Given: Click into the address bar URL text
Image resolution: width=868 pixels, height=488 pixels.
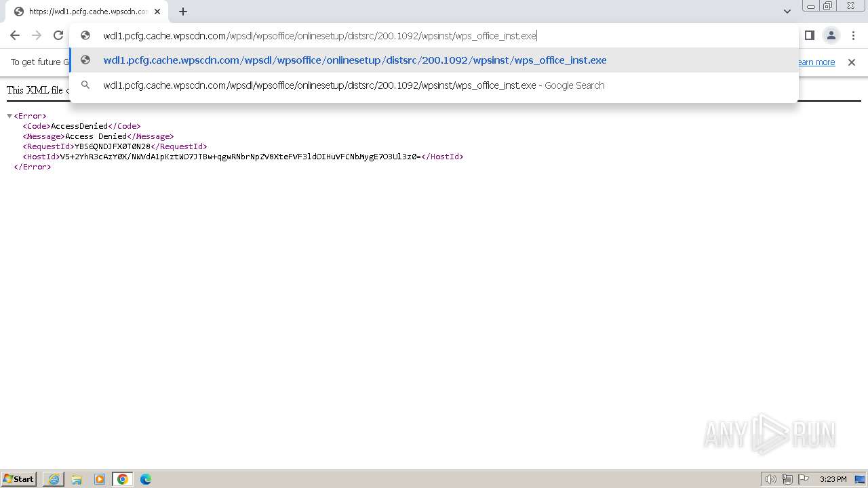Looking at the screenshot, I should tap(319, 36).
